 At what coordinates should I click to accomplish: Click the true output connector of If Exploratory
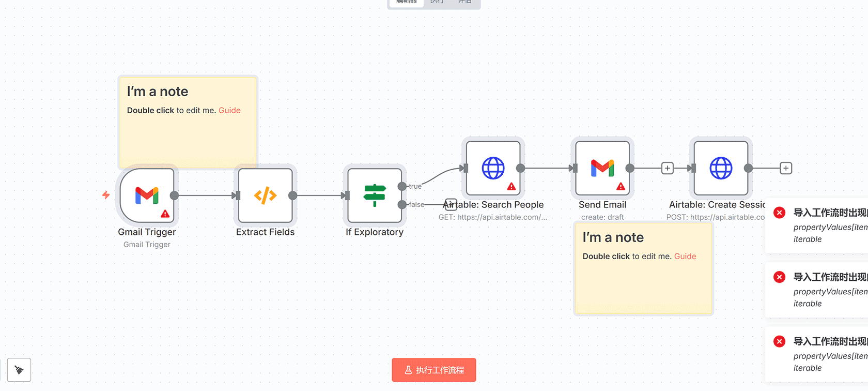click(x=402, y=186)
